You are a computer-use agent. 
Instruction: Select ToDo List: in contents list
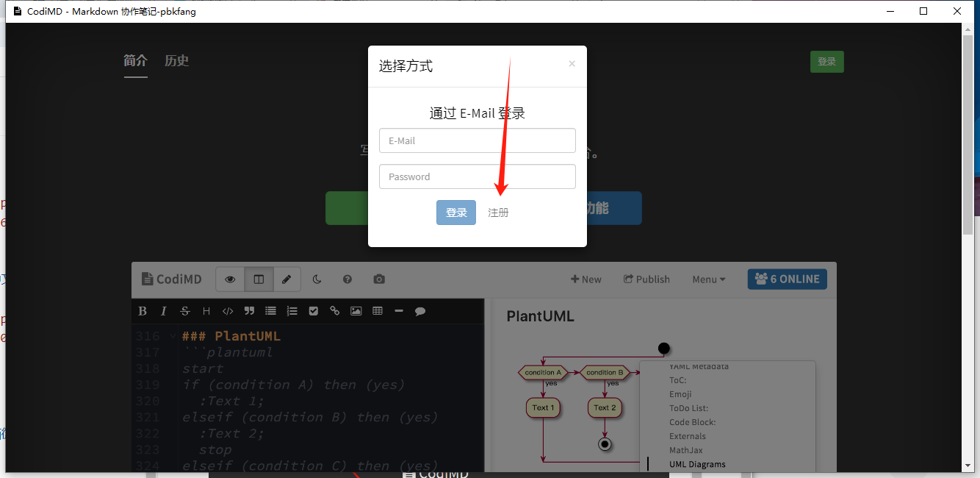688,408
